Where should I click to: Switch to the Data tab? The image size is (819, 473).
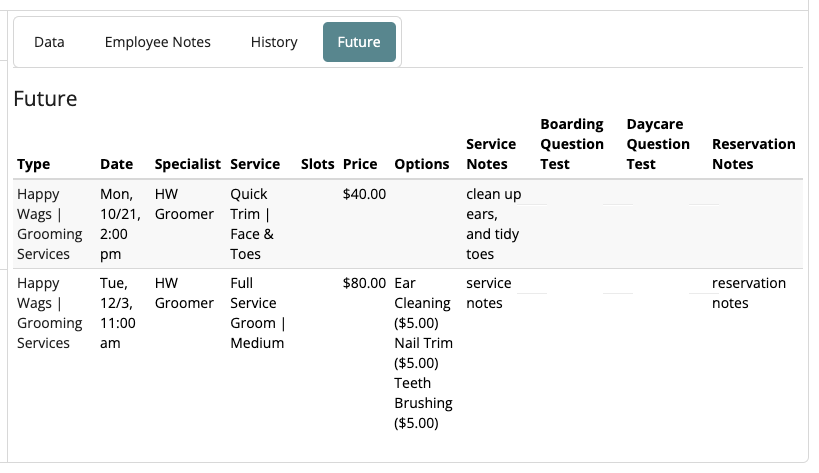(49, 42)
